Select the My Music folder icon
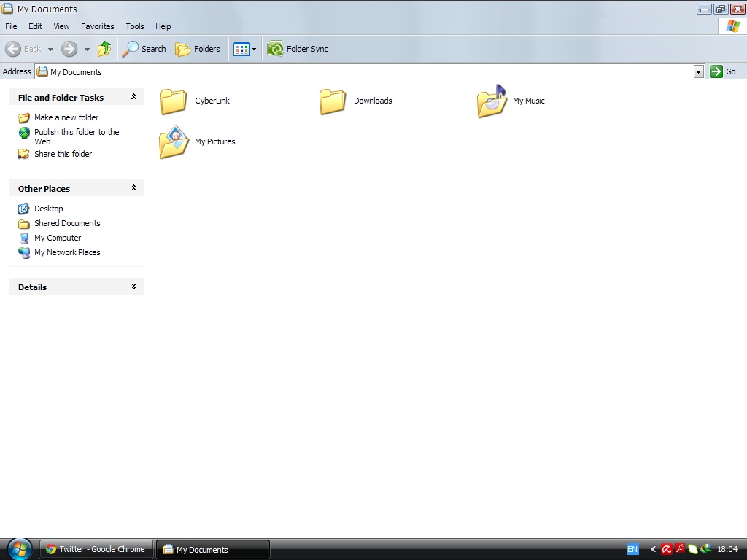 point(492,101)
